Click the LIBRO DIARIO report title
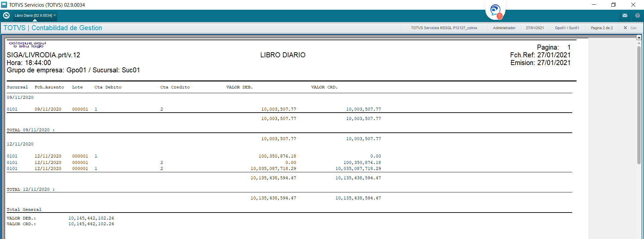 pos(283,55)
